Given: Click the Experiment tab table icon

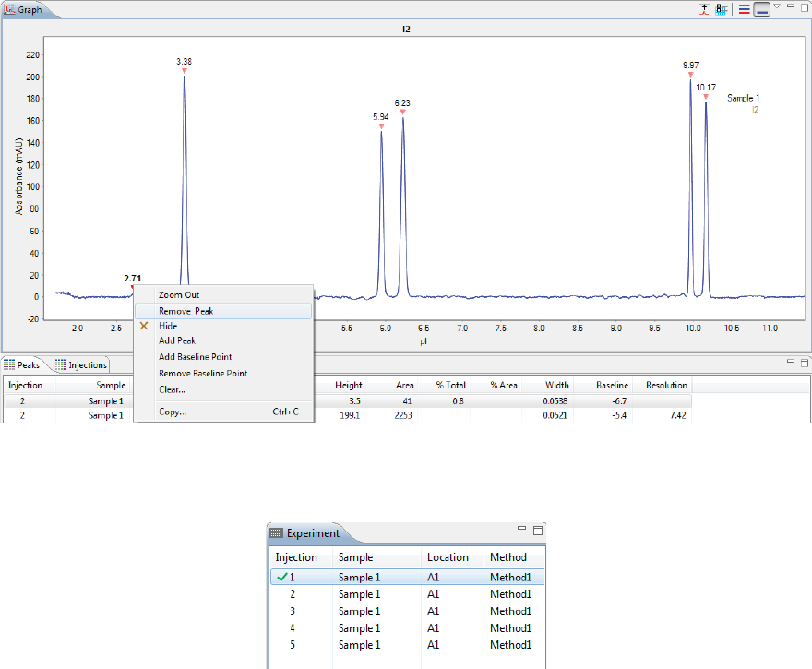Looking at the screenshot, I should click(x=277, y=532).
